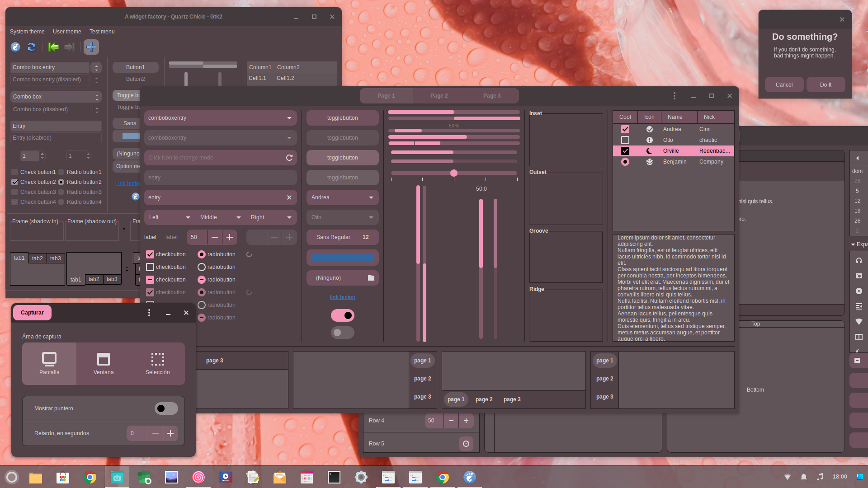
Task: Open the System theme menu
Action: click(x=27, y=32)
